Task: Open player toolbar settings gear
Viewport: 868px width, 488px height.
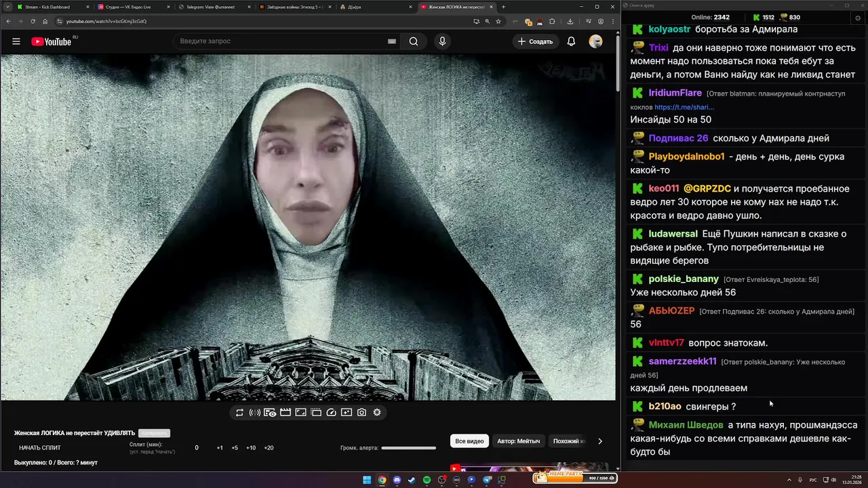Action: click(377, 412)
